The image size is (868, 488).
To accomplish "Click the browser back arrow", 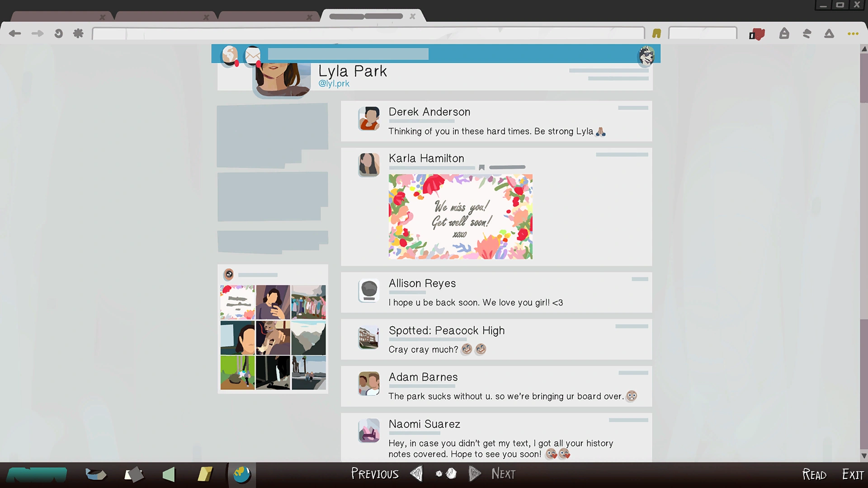I will (15, 33).
